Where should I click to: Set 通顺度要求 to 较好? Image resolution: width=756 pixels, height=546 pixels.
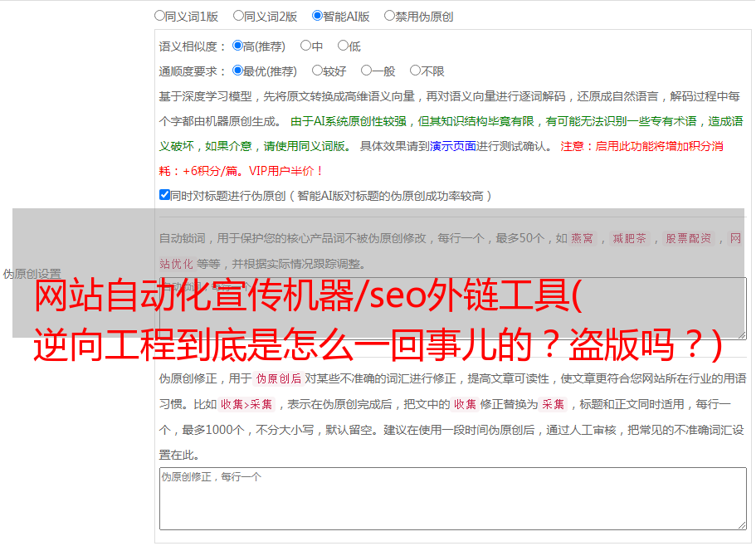point(317,71)
